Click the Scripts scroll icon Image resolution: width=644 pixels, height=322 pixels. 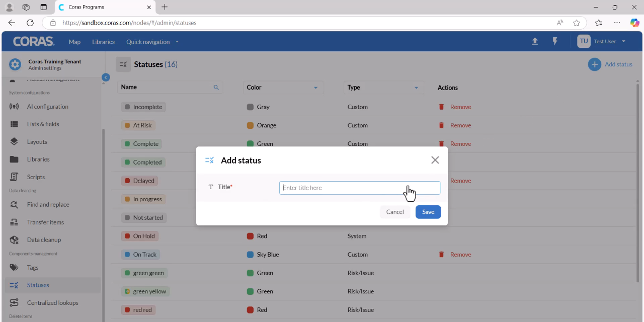[x=14, y=177]
